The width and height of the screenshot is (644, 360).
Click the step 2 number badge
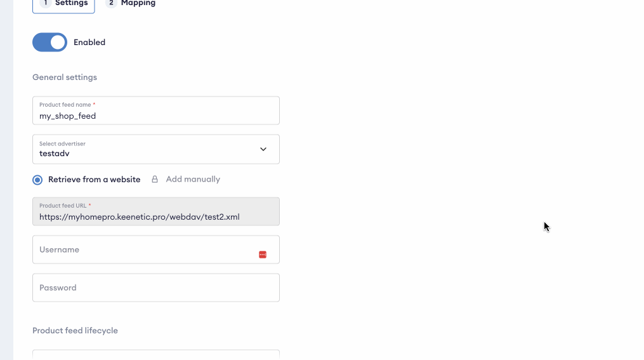click(x=111, y=3)
